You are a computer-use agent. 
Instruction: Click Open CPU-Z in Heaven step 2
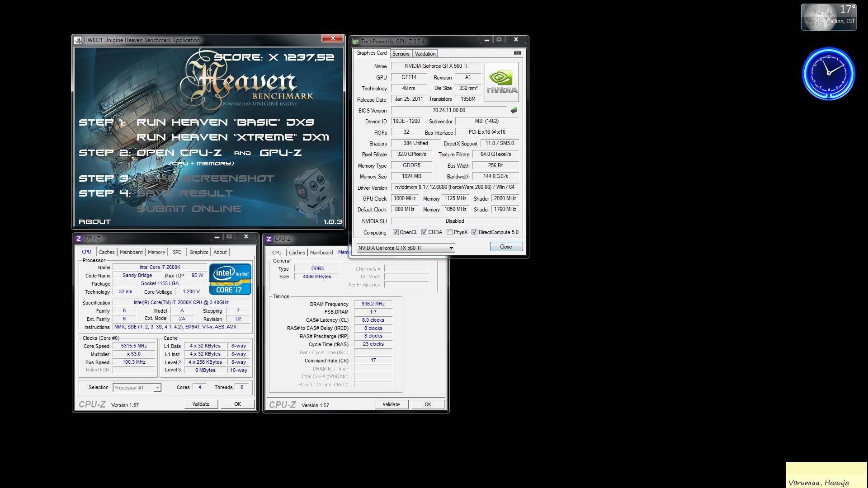click(x=179, y=153)
